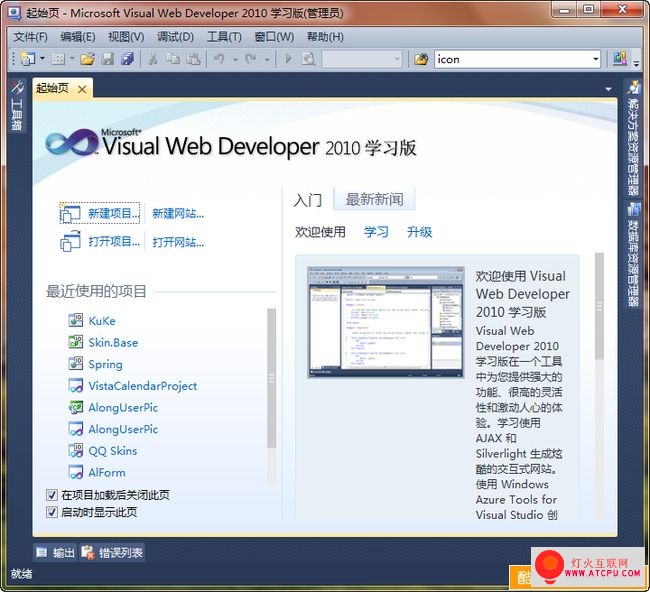Click the open project icon beside 打开项目
650x592 pixels.
(x=70, y=241)
